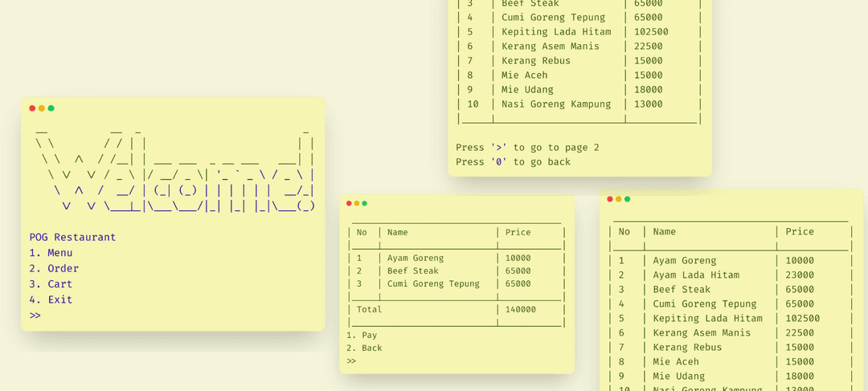
Task: Choose '2. Order' in POG Restaurant menu
Action: coord(54,268)
